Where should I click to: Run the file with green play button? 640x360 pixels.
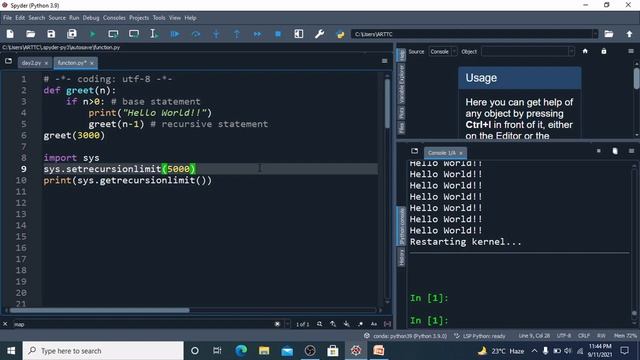[x=93, y=34]
